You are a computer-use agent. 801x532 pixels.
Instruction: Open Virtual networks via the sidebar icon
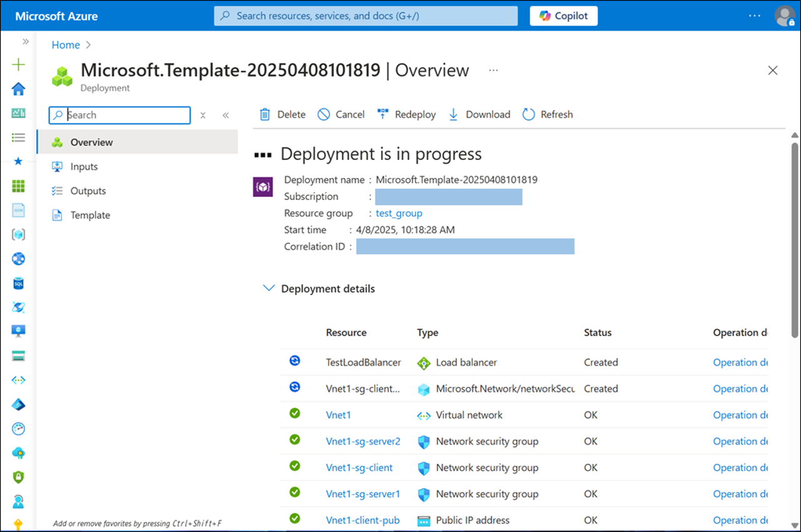coord(18,379)
